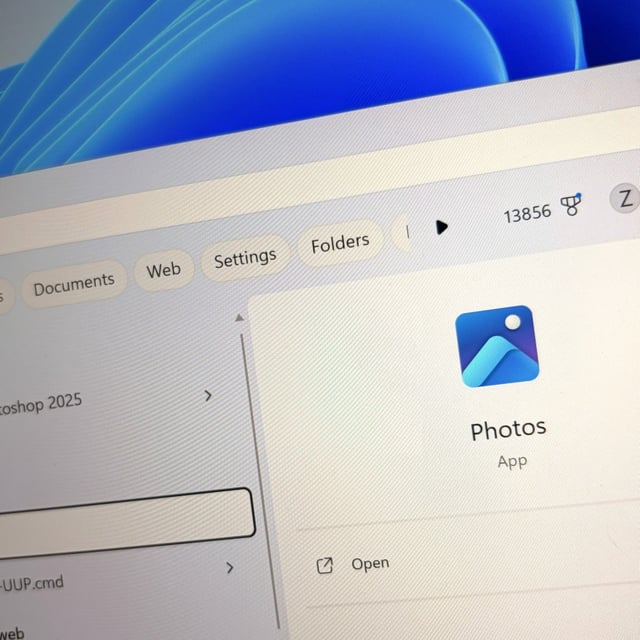This screenshot has height=640, width=640.
Task: Open the rewards points 13856 indicator
Action: tap(527, 213)
